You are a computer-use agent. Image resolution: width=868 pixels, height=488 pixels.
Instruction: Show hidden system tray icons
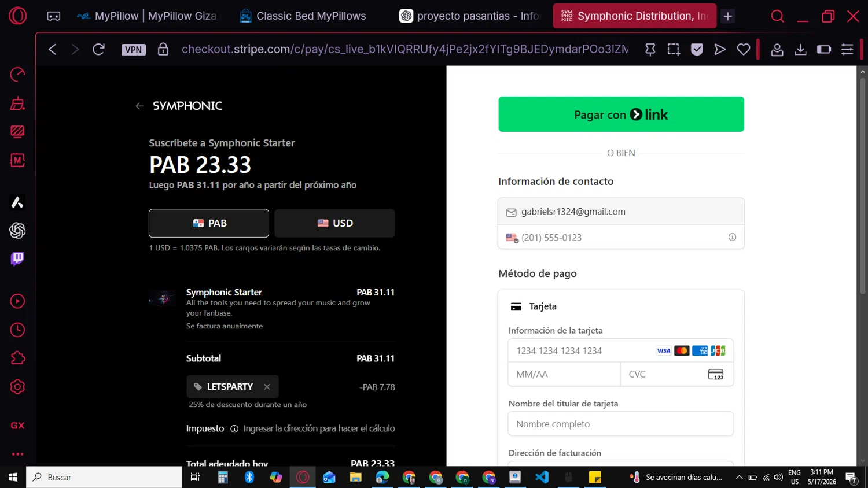click(x=739, y=478)
